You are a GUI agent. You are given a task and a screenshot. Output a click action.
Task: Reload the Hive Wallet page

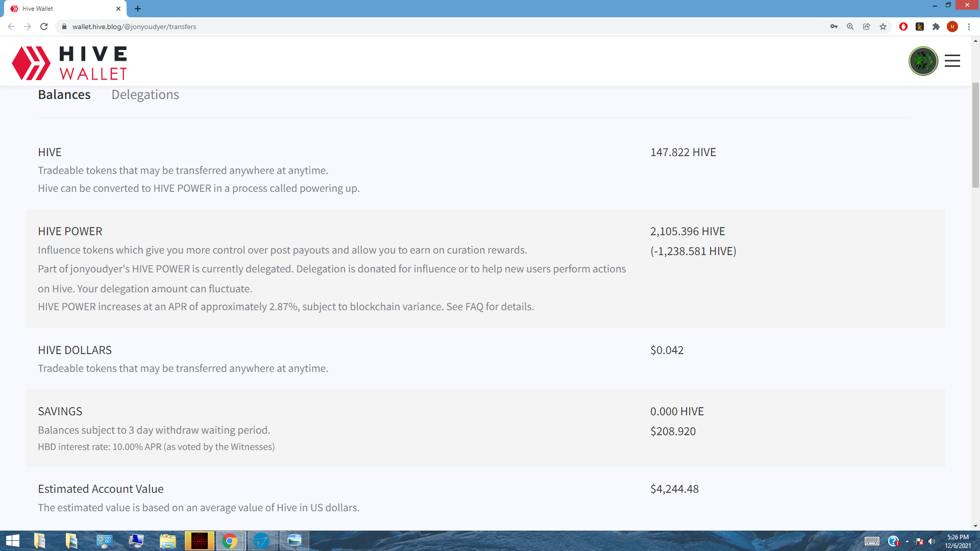(x=44, y=27)
